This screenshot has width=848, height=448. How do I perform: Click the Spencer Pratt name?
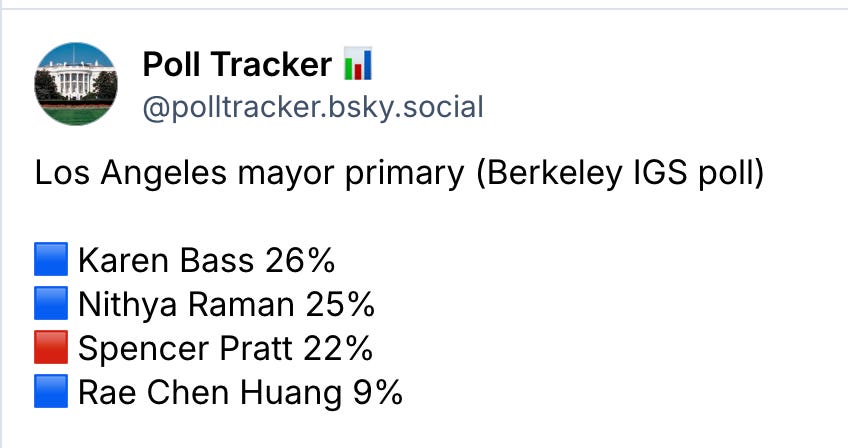(185, 348)
